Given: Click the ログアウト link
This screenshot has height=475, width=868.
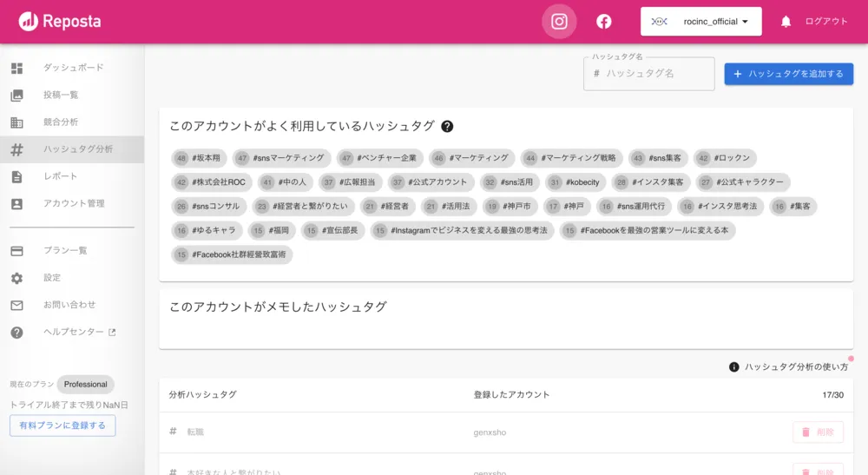Looking at the screenshot, I should tap(825, 22).
